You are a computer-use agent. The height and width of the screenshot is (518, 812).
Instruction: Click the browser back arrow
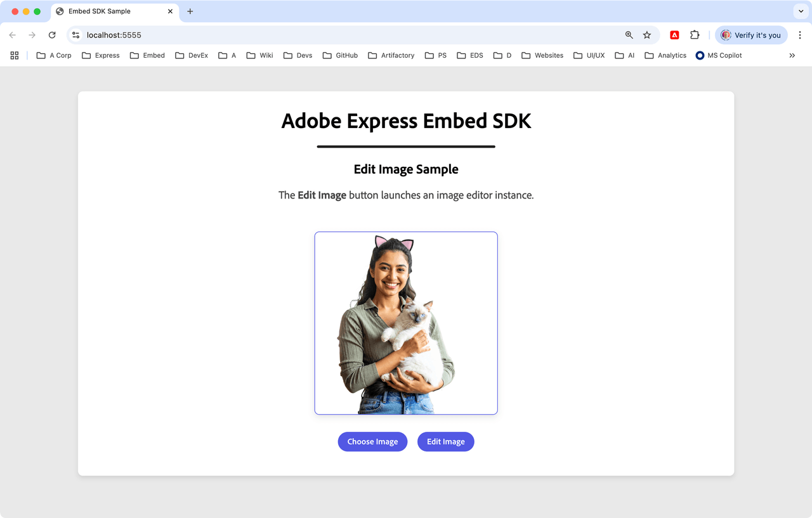[13, 36]
